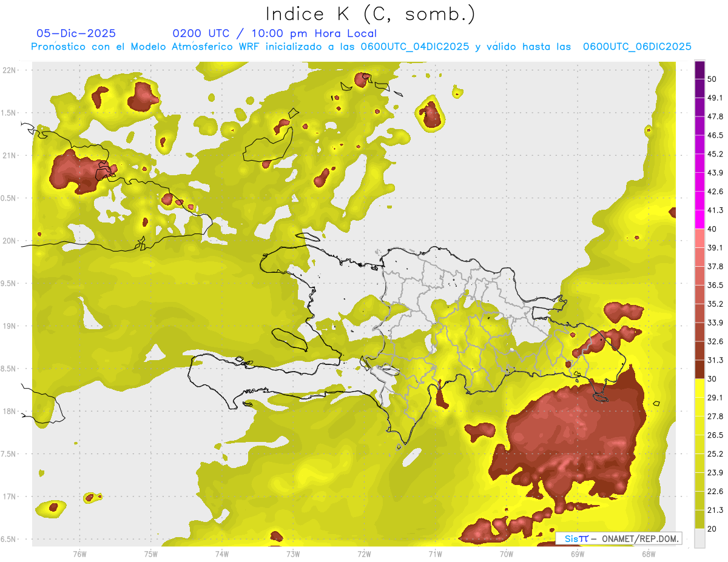Select the dark purple color band next to 50

700,70
